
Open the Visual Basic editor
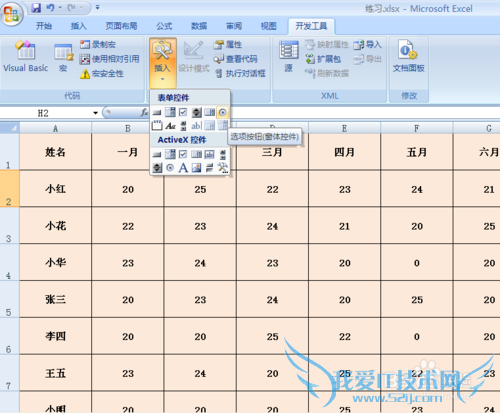coord(25,57)
